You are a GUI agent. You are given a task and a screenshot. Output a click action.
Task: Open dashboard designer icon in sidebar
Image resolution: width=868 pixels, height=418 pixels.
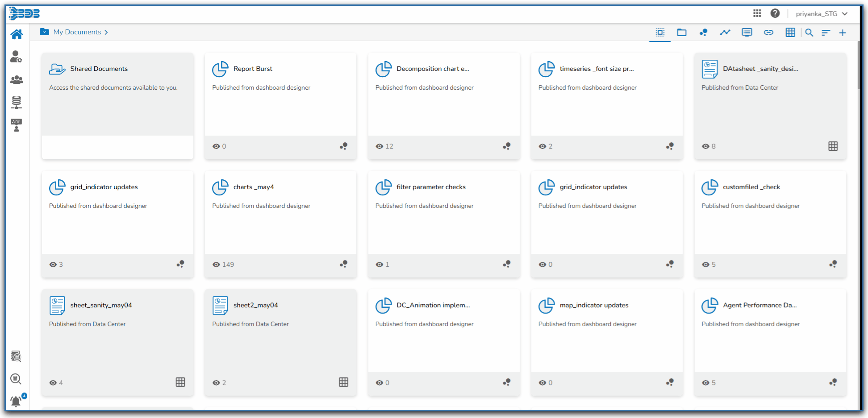pyautogui.click(x=17, y=125)
